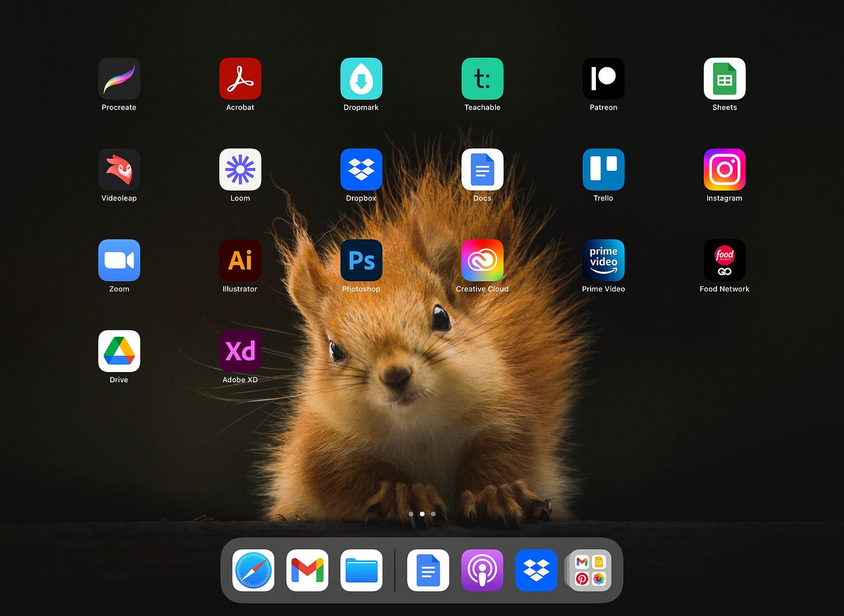Open the Food Network GO app
Screen dimensions: 844x616
point(725,261)
